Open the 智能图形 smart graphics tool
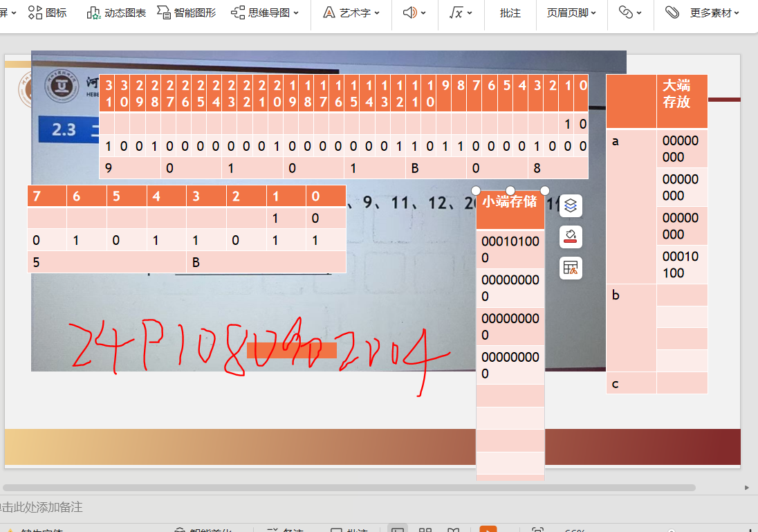758x532 pixels. 187,12
